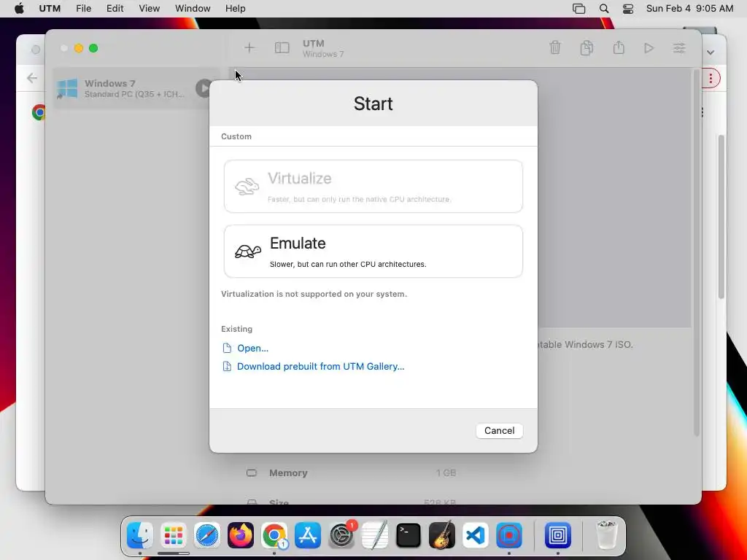Select the disabled Virtualize option card

373,186
